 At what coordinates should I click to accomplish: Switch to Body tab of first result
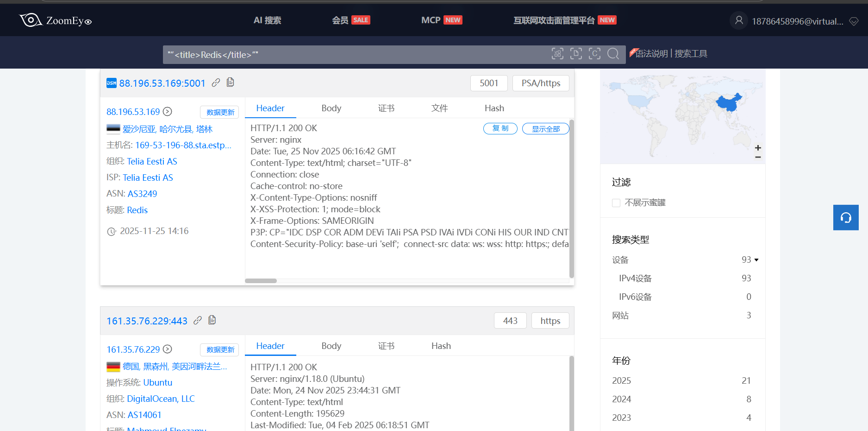[331, 108]
